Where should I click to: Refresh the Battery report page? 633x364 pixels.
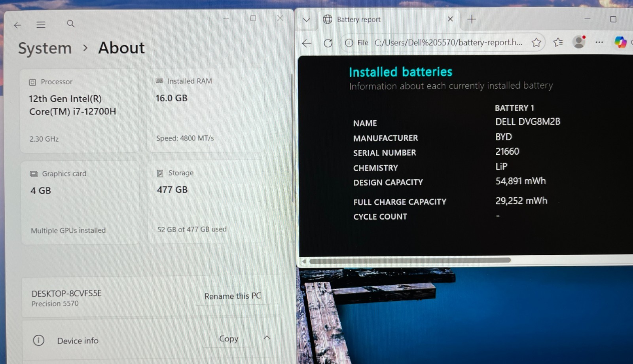[328, 43]
